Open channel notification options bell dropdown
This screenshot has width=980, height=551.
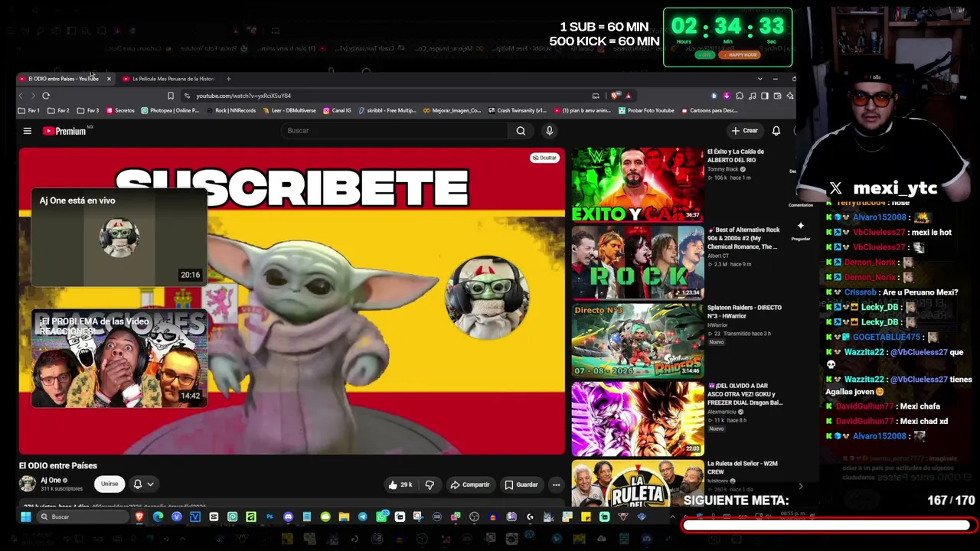point(143,484)
